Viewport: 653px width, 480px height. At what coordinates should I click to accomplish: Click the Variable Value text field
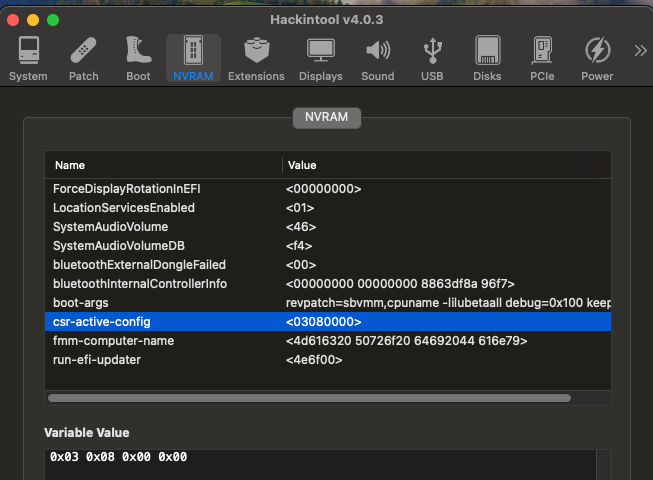(x=320, y=465)
